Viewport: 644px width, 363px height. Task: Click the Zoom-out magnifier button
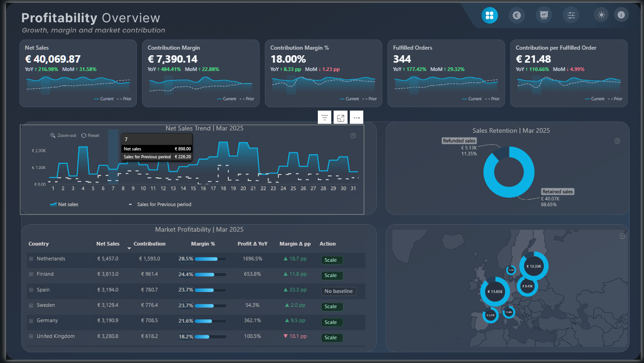click(63, 136)
